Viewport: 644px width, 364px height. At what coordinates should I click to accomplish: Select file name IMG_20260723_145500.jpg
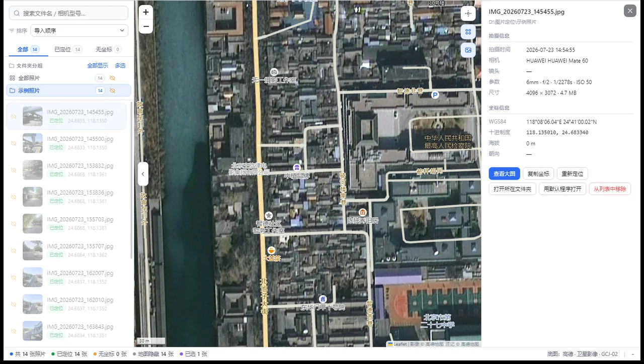(80, 139)
